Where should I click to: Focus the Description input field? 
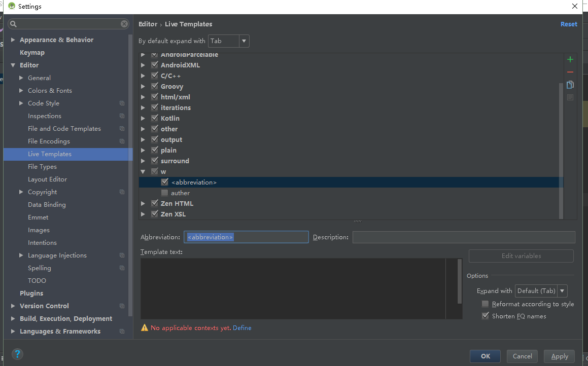click(464, 237)
